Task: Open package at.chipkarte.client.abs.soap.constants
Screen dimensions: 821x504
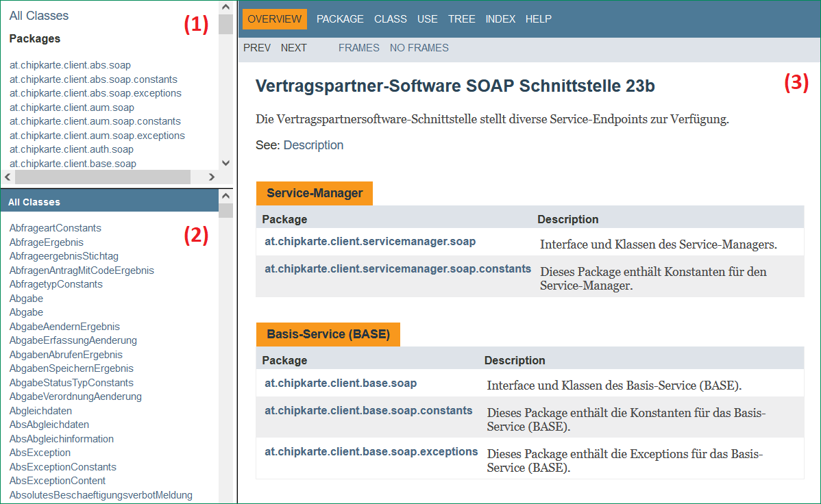Action: point(93,79)
